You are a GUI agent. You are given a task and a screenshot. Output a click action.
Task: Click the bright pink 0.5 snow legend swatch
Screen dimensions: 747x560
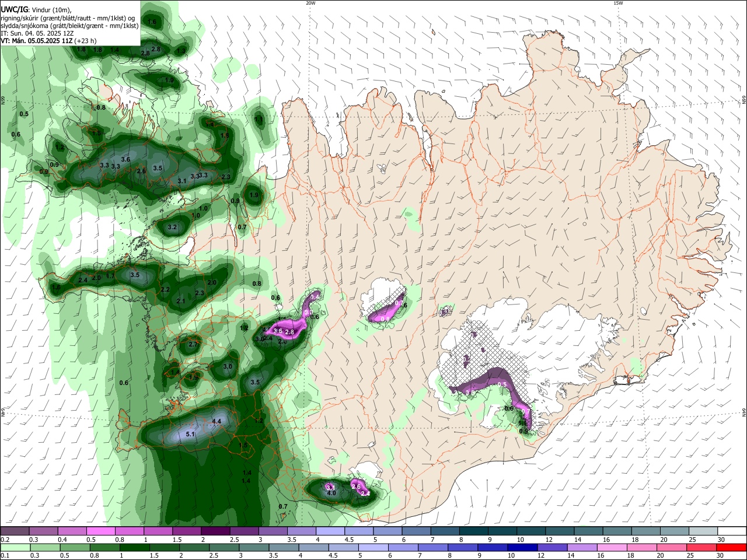click(101, 531)
